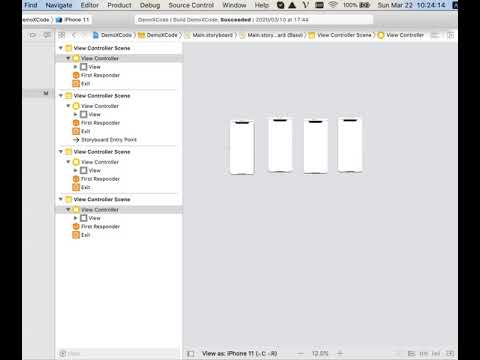Viewport: 480px width, 360px height.
Task: Open the Window menu
Action: [x=234, y=5]
